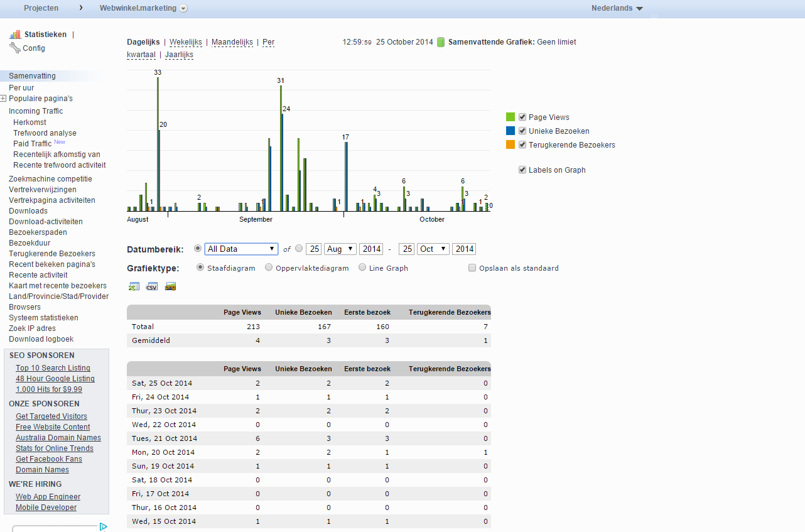Select the All Data radio button
This screenshot has height=532, width=805.
(x=198, y=248)
